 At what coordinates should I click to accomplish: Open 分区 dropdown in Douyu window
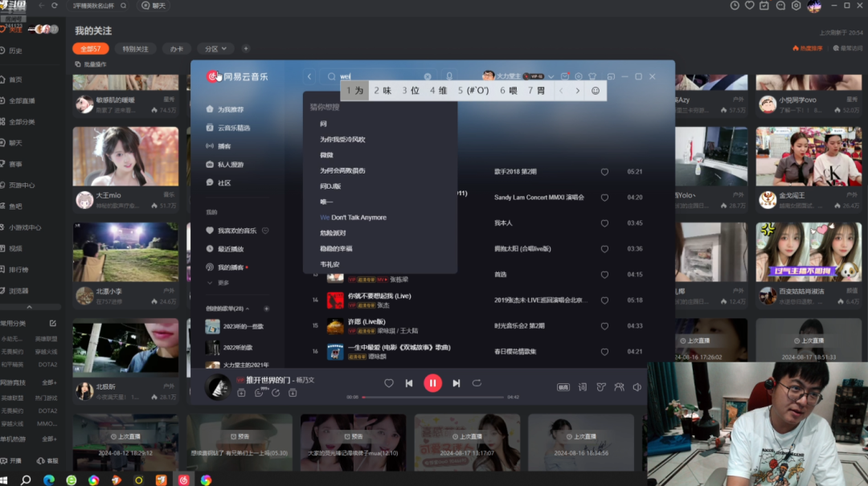point(215,49)
